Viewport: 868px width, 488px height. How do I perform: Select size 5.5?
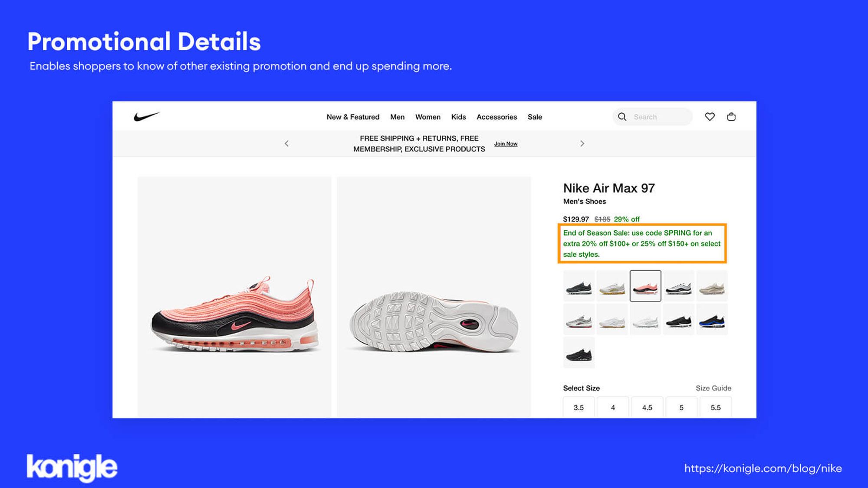pyautogui.click(x=716, y=407)
